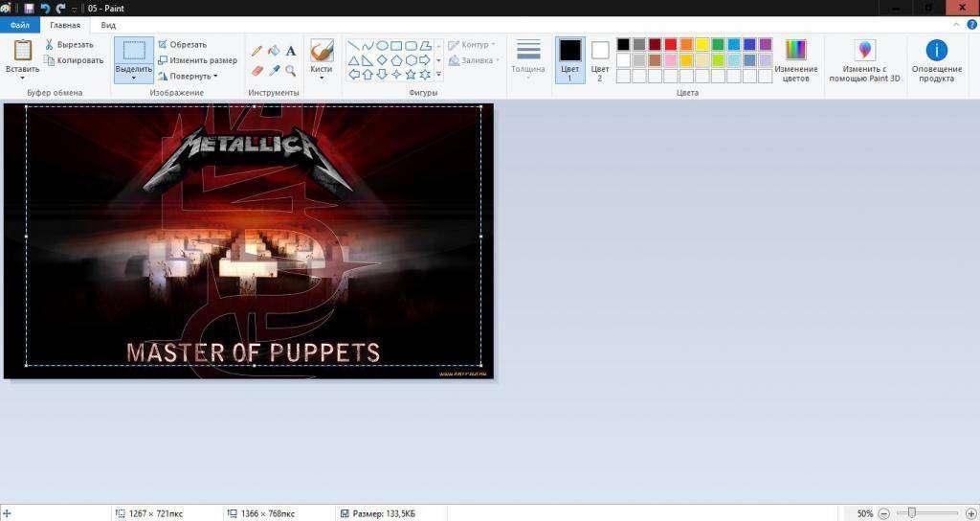Viewport: 980px width, 521px height.
Task: Choose the Left arrow shape
Action: coord(353,75)
